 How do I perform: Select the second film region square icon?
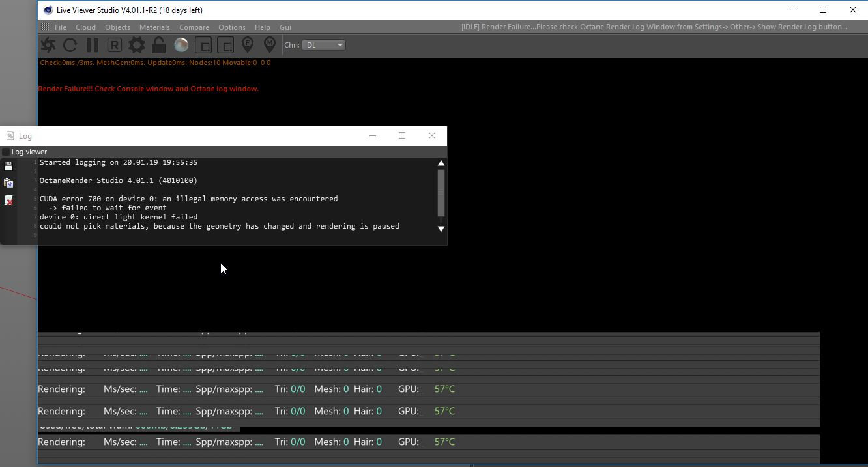click(x=225, y=45)
